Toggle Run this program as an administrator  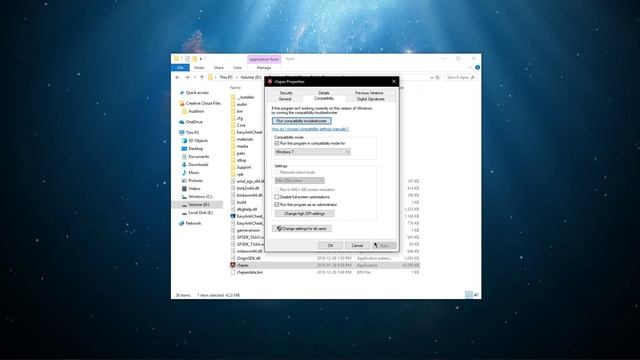coord(277,204)
